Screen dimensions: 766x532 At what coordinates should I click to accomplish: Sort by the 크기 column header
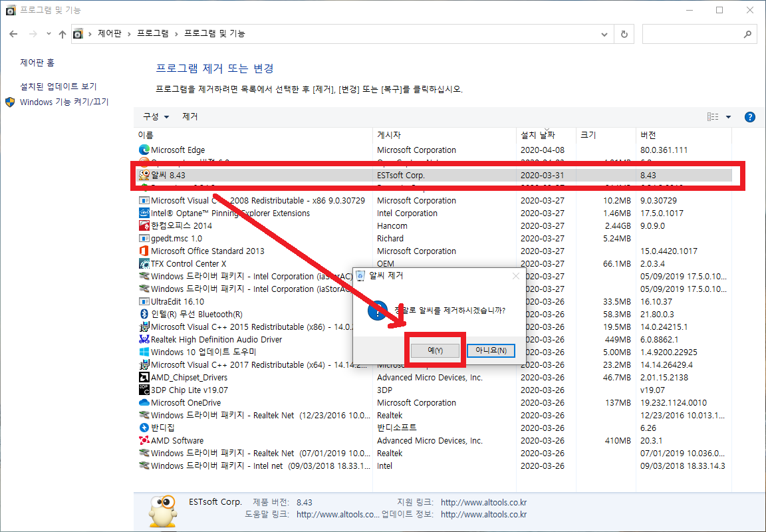coord(606,135)
